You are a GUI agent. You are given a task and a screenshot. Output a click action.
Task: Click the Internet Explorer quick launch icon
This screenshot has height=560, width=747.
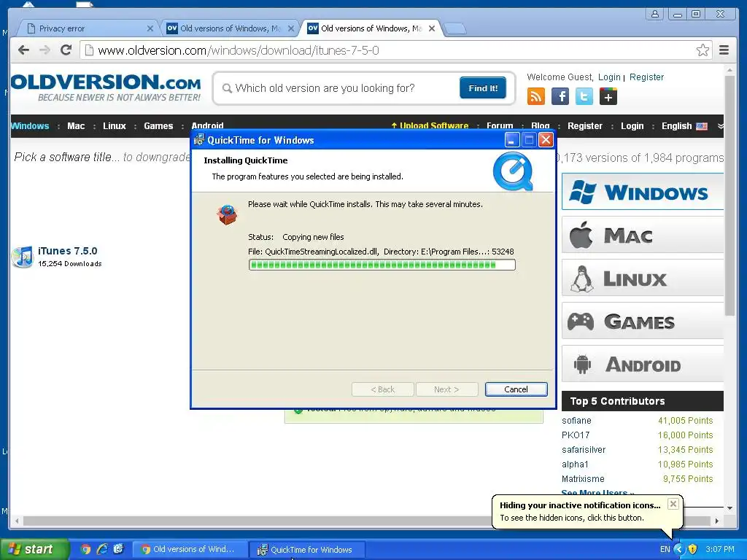[x=102, y=549]
